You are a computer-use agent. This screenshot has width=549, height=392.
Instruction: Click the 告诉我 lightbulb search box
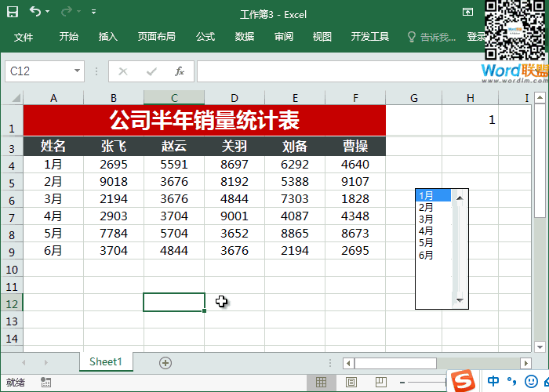point(431,37)
